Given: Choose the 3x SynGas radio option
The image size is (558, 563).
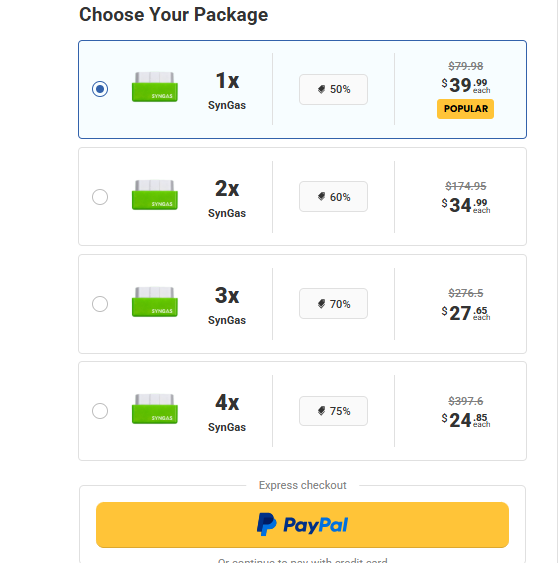Looking at the screenshot, I should click(x=100, y=304).
